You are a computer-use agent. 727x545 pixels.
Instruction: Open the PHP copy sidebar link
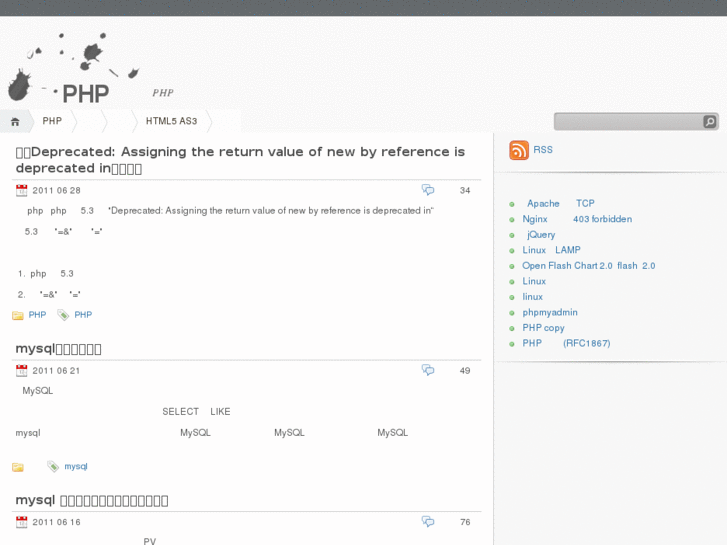pos(543,328)
